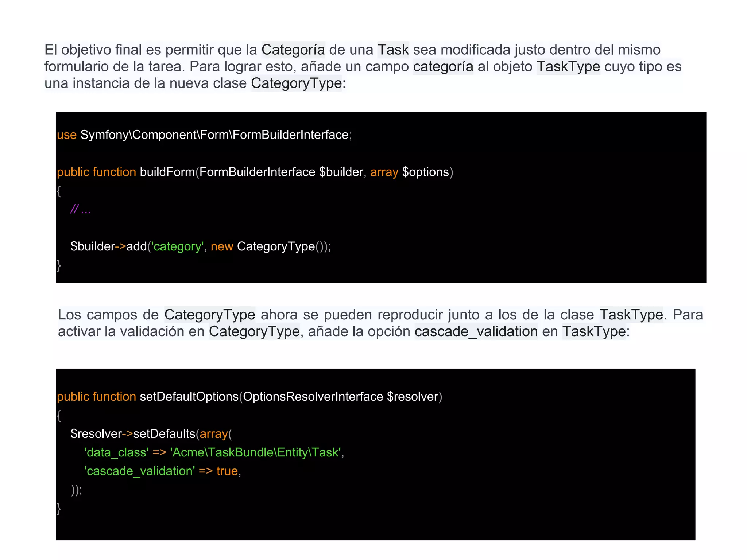Click '$builder->add' in the code

coord(109,247)
